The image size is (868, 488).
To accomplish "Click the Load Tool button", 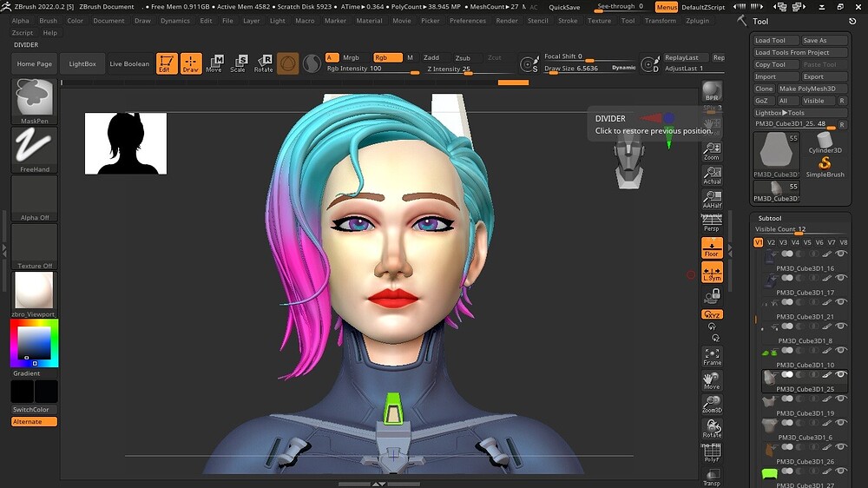I will click(x=775, y=41).
